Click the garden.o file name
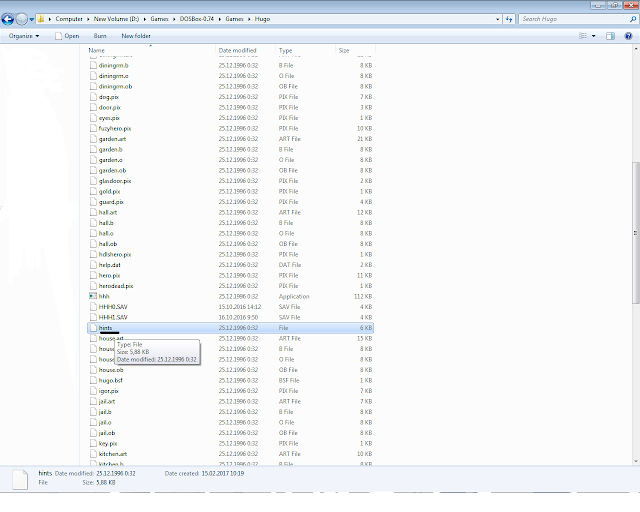 coord(110,160)
